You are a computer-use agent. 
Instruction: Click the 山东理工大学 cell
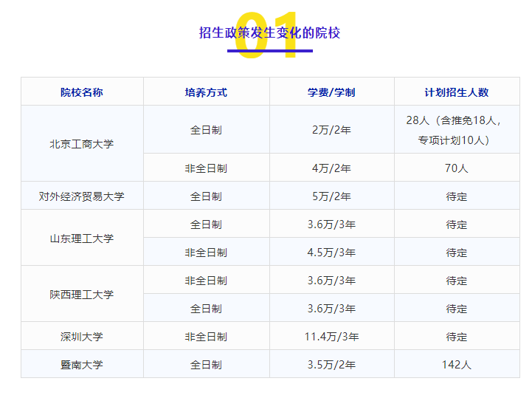point(82,239)
